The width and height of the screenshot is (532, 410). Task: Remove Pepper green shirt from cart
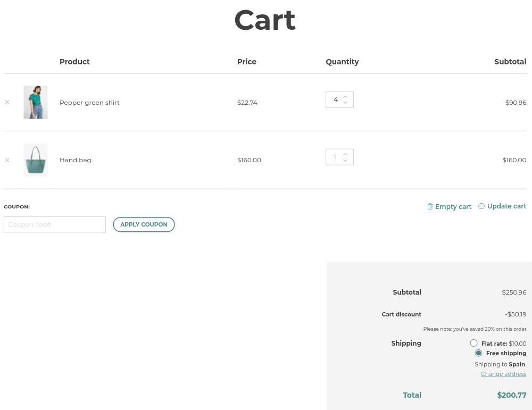coord(7,102)
